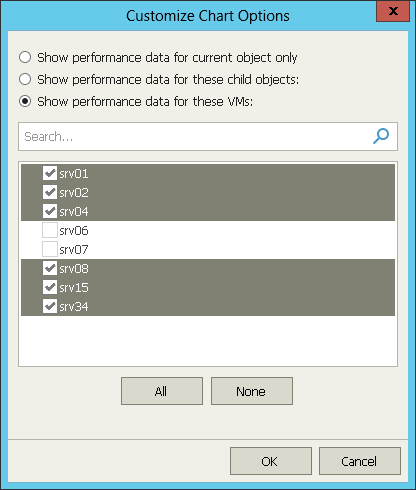The image size is (416, 490).
Task: Enable the srv06 checkbox
Action: click(x=50, y=230)
